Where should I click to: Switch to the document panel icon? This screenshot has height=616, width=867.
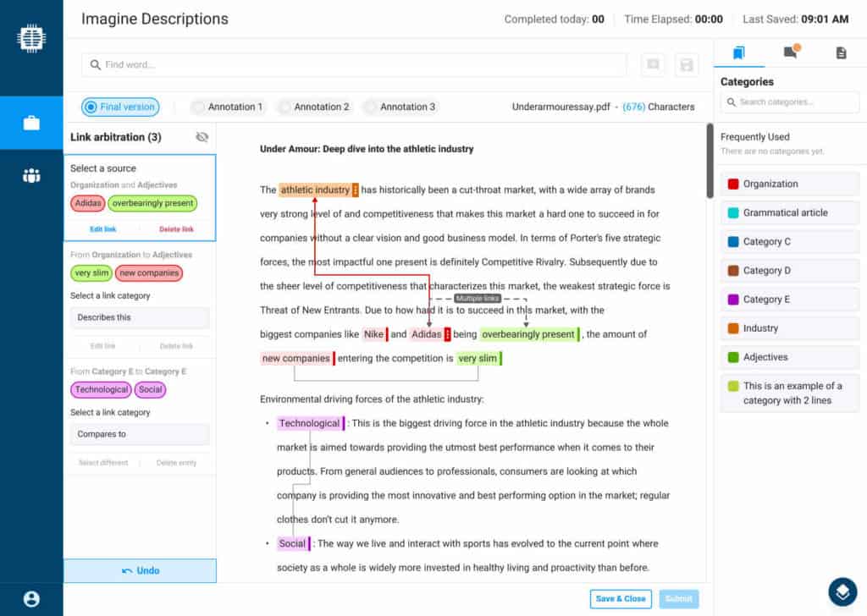click(x=841, y=52)
